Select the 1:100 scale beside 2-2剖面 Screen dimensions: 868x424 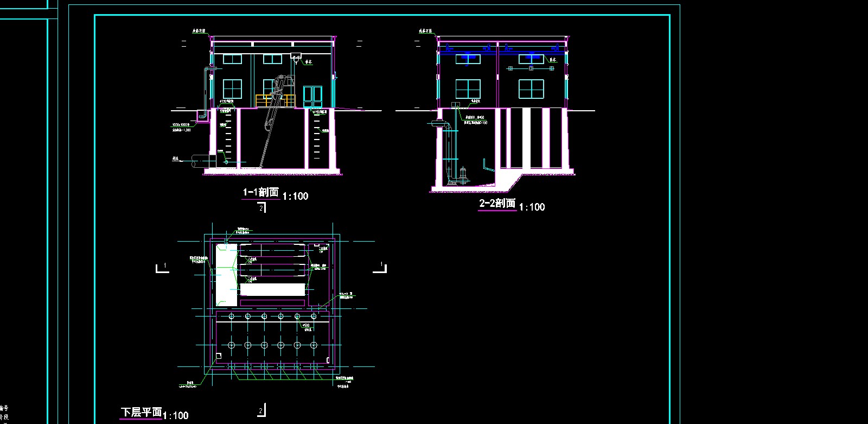coord(532,207)
